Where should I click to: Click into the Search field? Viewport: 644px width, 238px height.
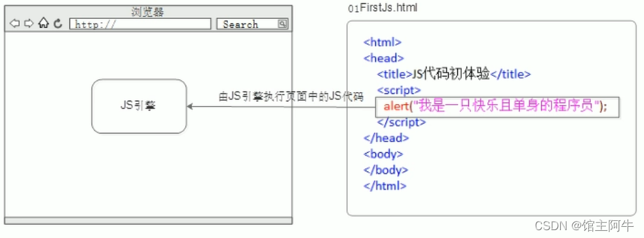click(252, 24)
